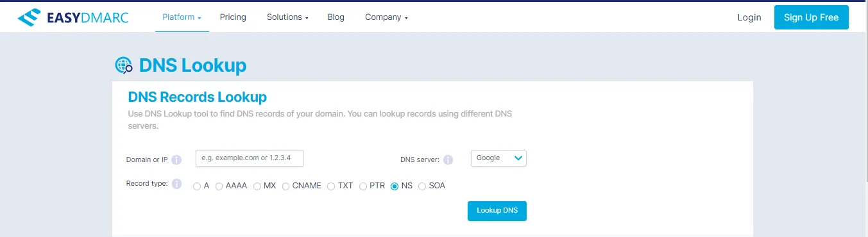This screenshot has height=237, width=868.
Task: Click the DNS Lookup globe magnifier icon
Action: pyautogui.click(x=124, y=65)
